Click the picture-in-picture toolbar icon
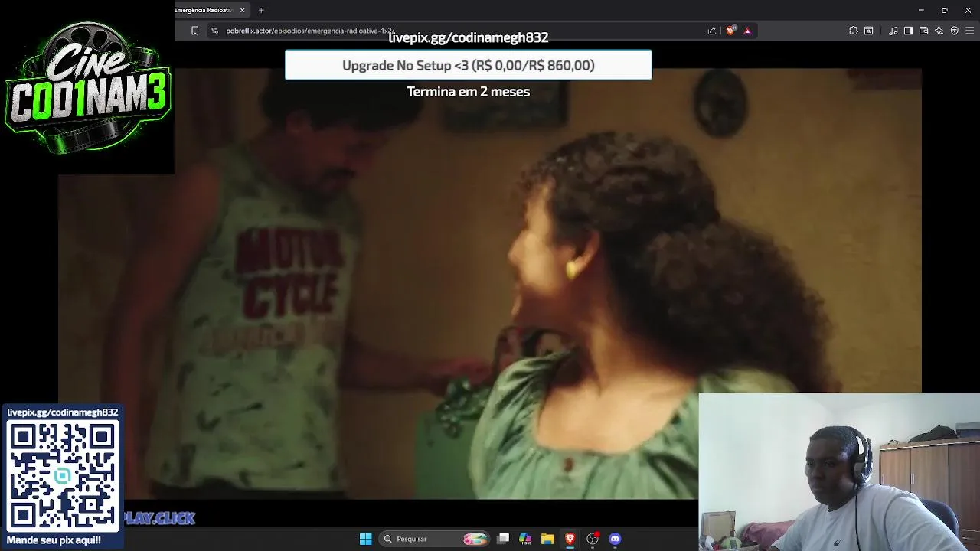The width and height of the screenshot is (980, 551). (869, 31)
